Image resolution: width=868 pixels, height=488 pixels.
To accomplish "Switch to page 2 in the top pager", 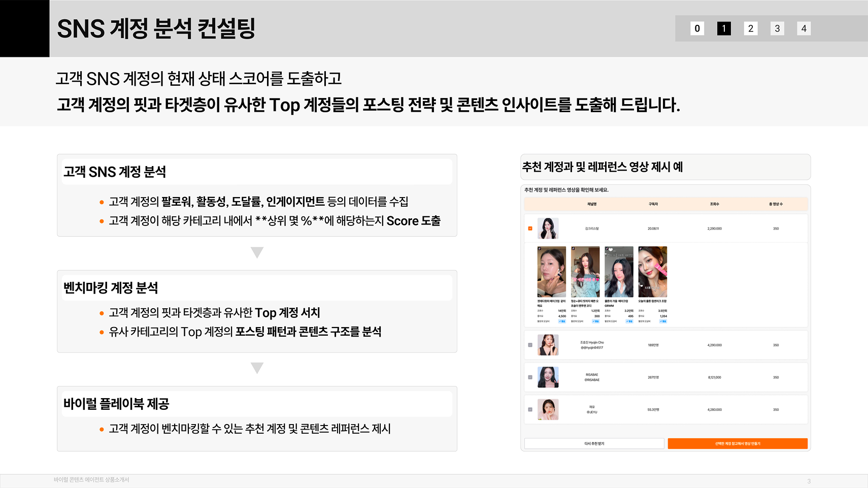I will click(x=750, y=28).
